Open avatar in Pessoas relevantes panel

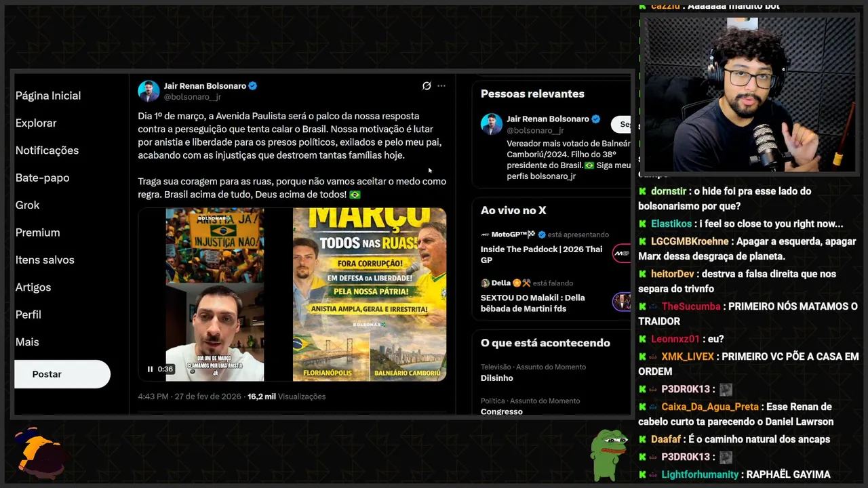pos(492,124)
